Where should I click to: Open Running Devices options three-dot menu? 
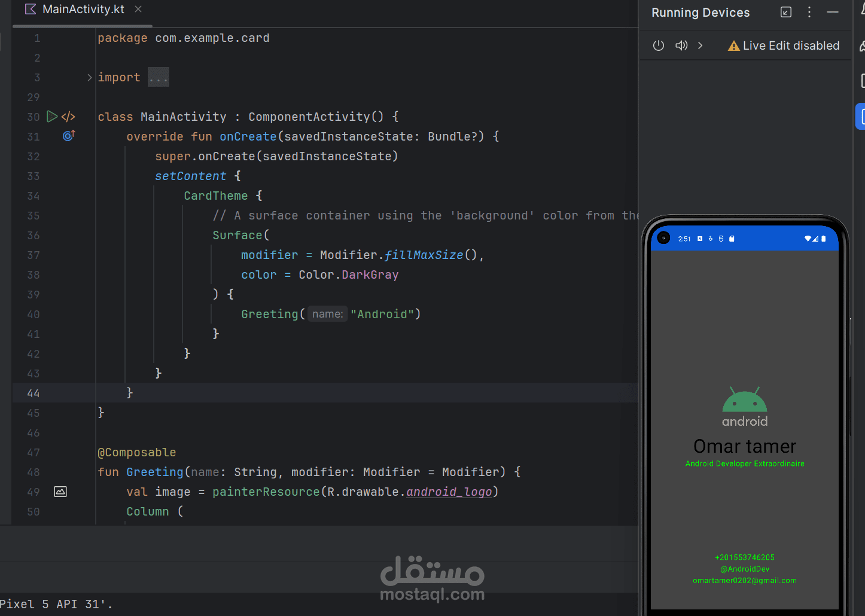point(809,12)
